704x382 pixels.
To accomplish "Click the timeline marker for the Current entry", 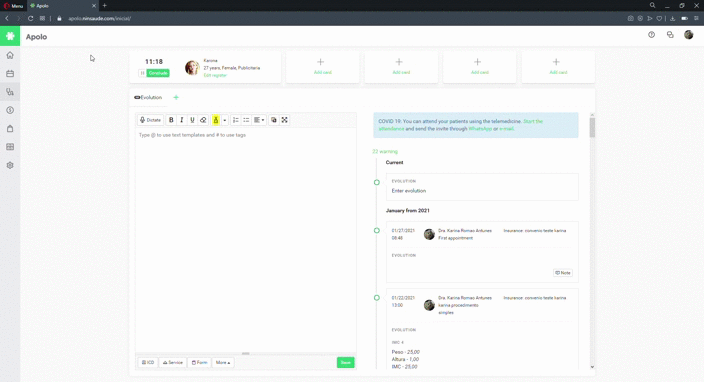I will [x=377, y=182].
